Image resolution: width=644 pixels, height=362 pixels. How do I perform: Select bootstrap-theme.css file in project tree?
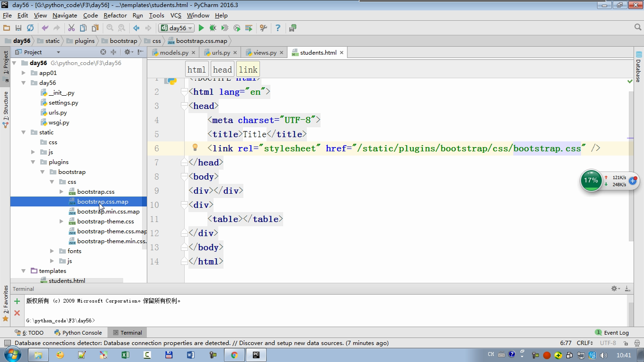(x=105, y=222)
